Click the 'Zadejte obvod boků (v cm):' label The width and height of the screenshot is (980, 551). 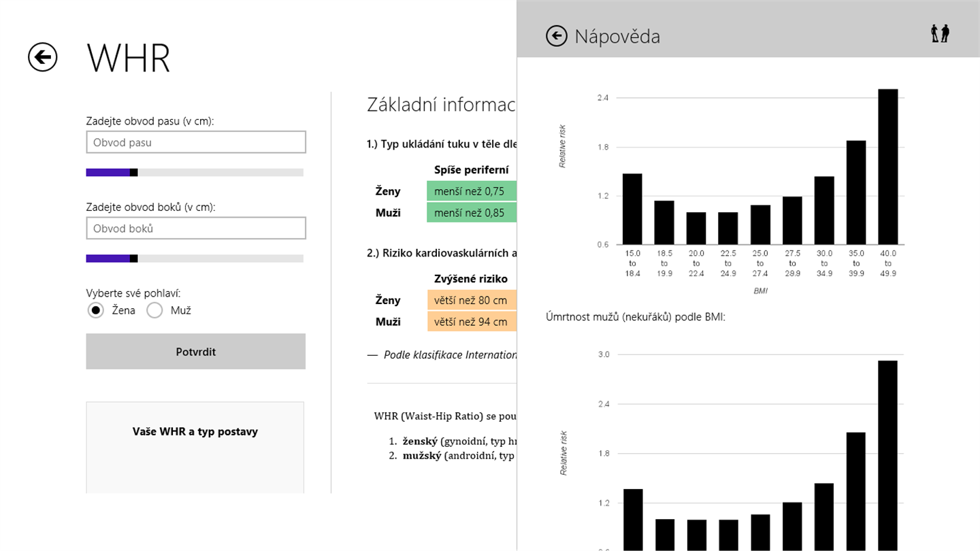(x=150, y=207)
